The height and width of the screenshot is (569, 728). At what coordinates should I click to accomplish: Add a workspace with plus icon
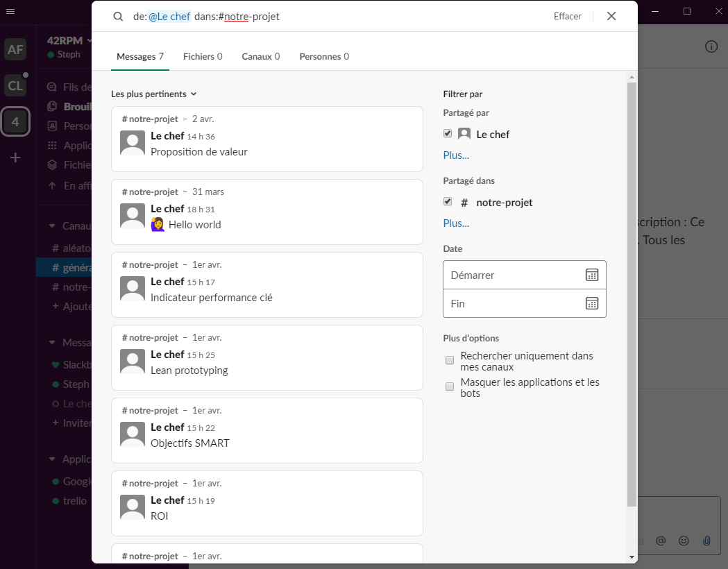pyautogui.click(x=15, y=158)
